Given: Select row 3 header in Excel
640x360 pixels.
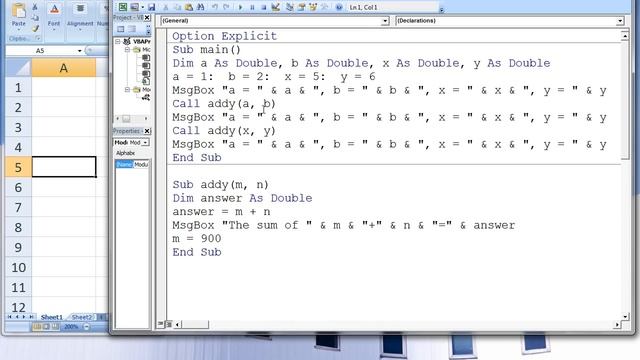Looking at the screenshot, I should pyautogui.click(x=18, y=127).
